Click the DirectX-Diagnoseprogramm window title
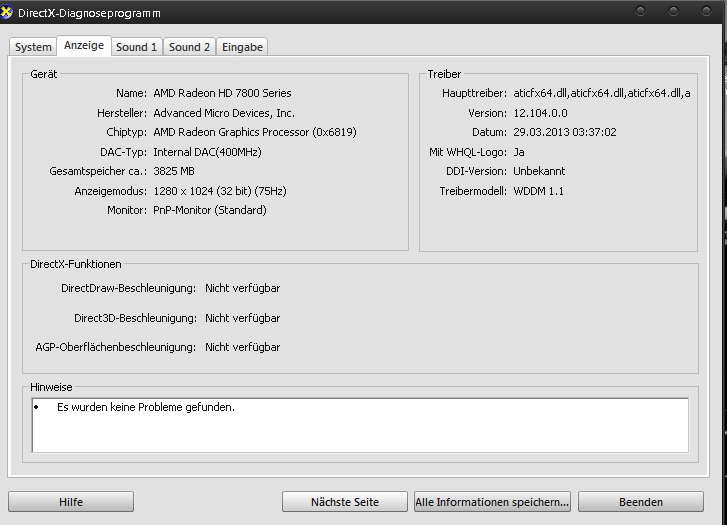727x525 pixels. click(89, 13)
